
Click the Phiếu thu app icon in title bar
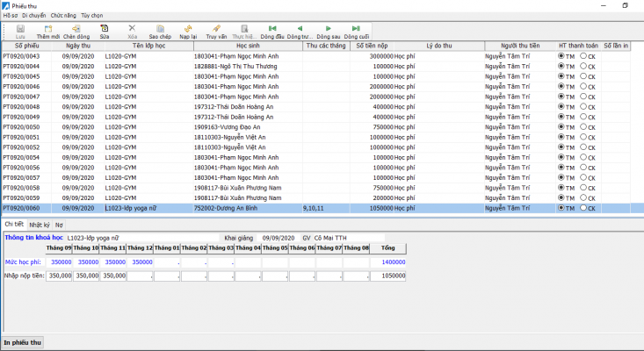pos(6,6)
